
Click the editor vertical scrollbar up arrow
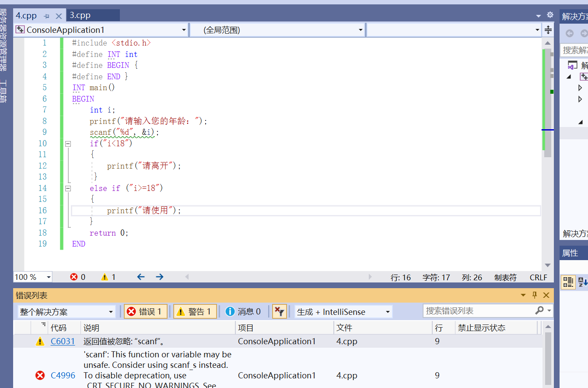(x=547, y=43)
